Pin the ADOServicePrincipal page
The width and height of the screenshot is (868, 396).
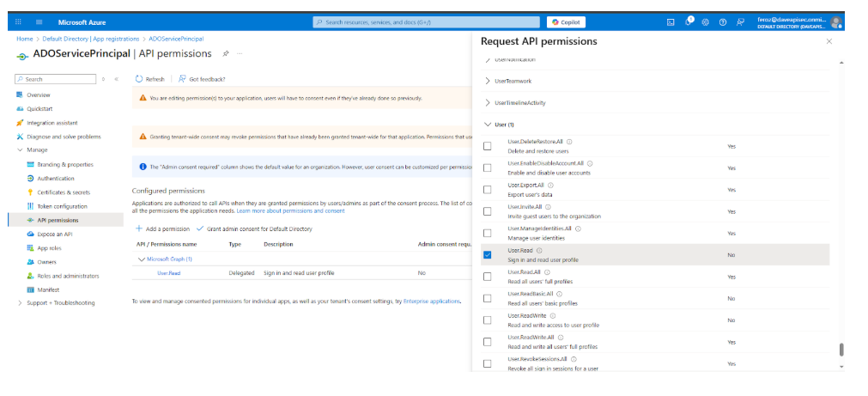pos(226,53)
